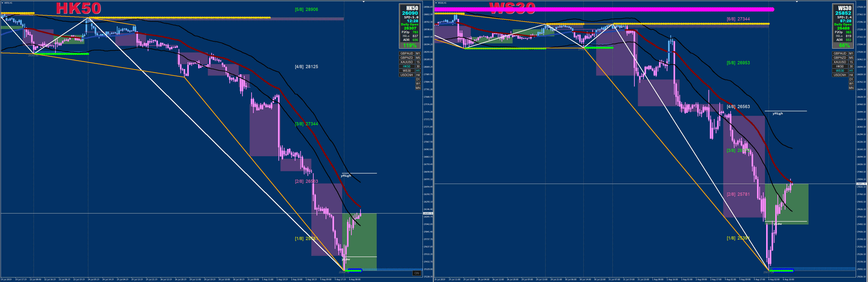Toggle the ON button on HK50 chart

[x=416, y=273]
